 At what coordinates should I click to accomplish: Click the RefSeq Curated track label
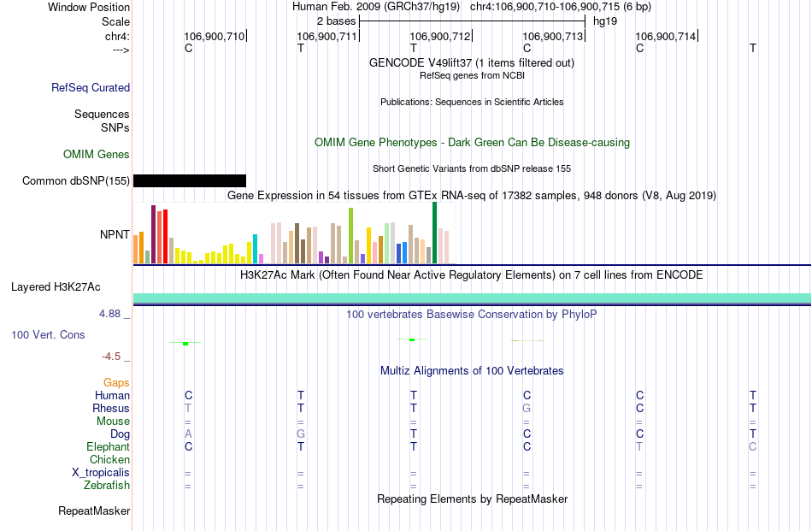pyautogui.click(x=91, y=87)
